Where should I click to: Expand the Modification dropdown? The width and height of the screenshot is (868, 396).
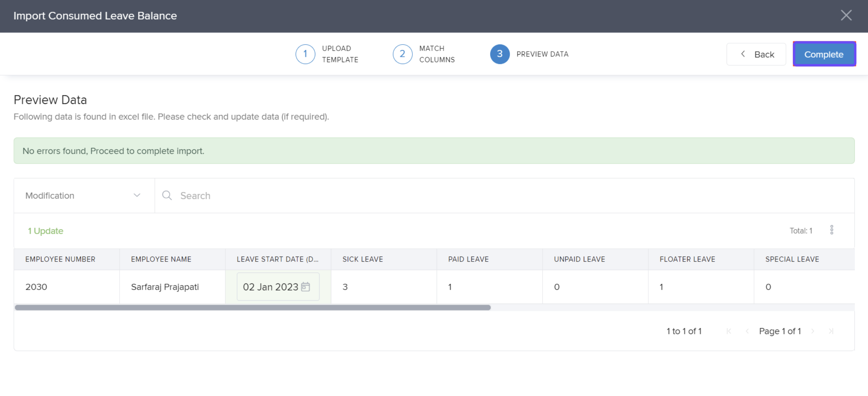click(83, 196)
